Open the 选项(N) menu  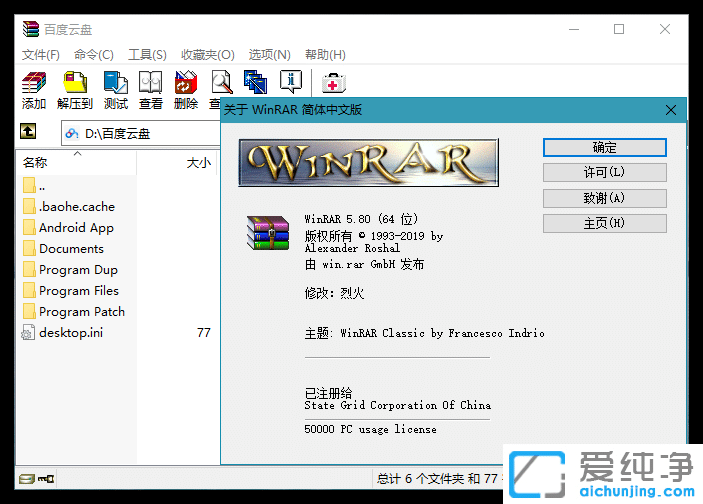coord(269,54)
